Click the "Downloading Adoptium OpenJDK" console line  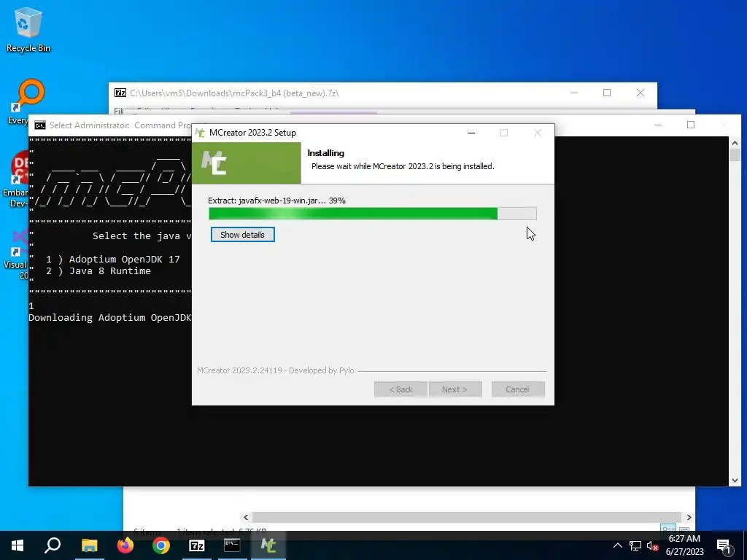(109, 318)
